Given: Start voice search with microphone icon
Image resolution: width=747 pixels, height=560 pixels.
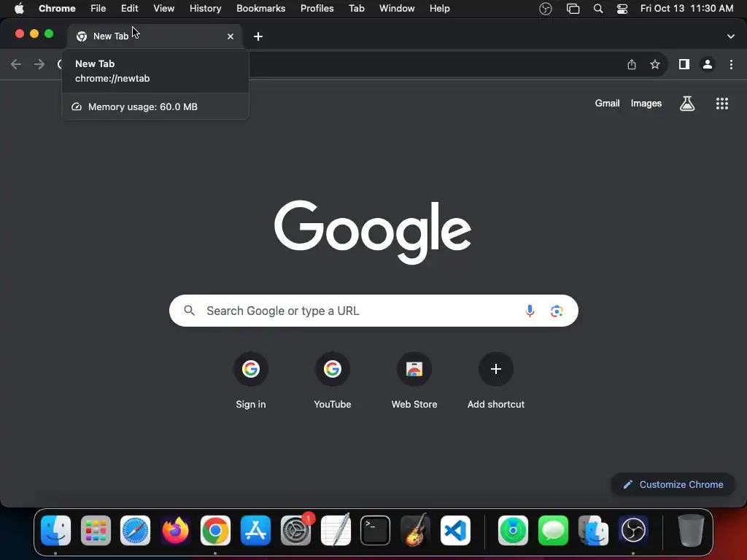Looking at the screenshot, I should [530, 311].
